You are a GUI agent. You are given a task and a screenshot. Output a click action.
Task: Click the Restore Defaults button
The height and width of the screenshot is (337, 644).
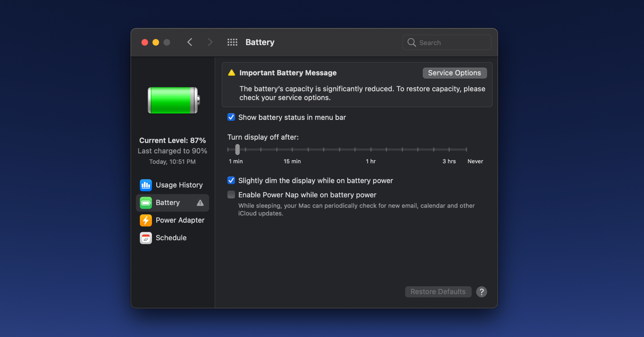pyautogui.click(x=438, y=292)
